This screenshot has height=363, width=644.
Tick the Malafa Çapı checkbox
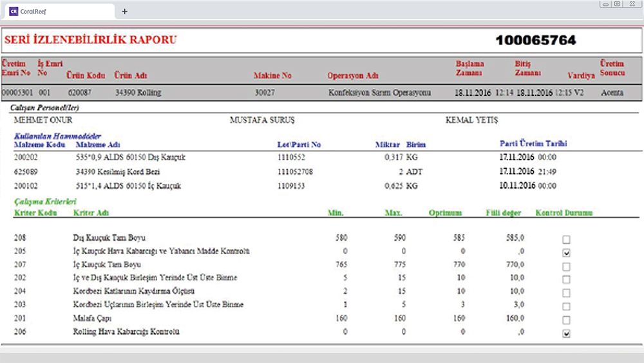coord(566,321)
